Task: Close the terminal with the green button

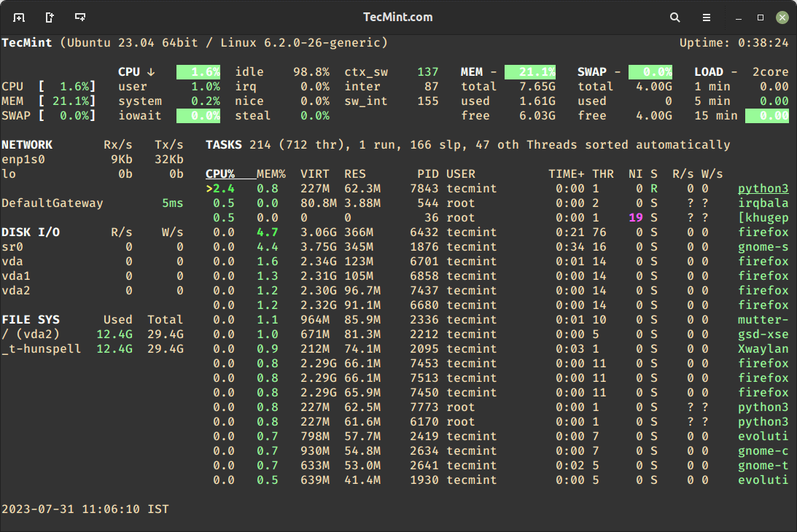Action: [782, 17]
